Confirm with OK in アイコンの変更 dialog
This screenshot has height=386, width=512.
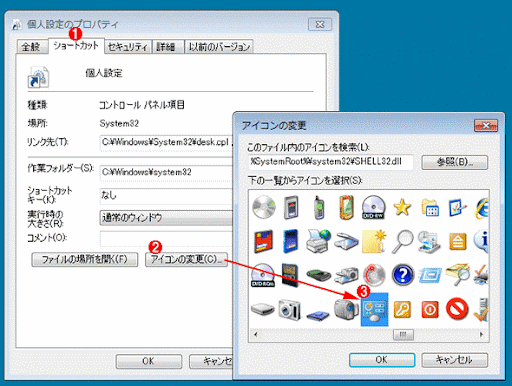pyautogui.click(x=382, y=360)
